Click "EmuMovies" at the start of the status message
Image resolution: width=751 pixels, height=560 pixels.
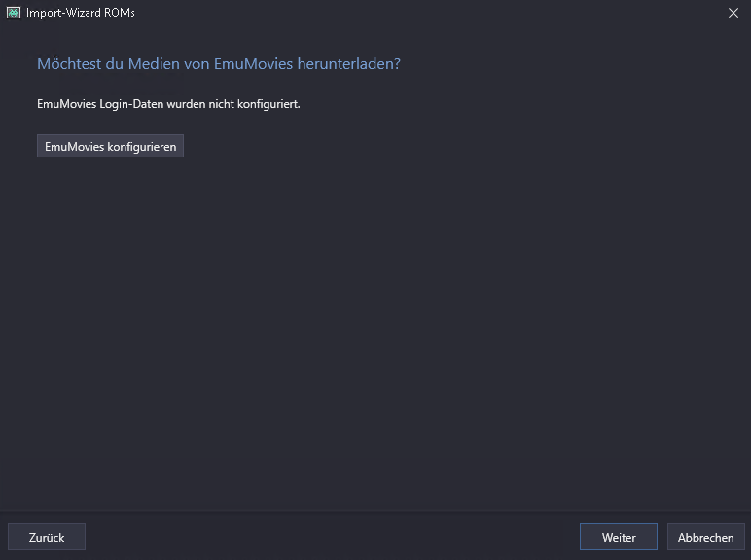click(66, 103)
